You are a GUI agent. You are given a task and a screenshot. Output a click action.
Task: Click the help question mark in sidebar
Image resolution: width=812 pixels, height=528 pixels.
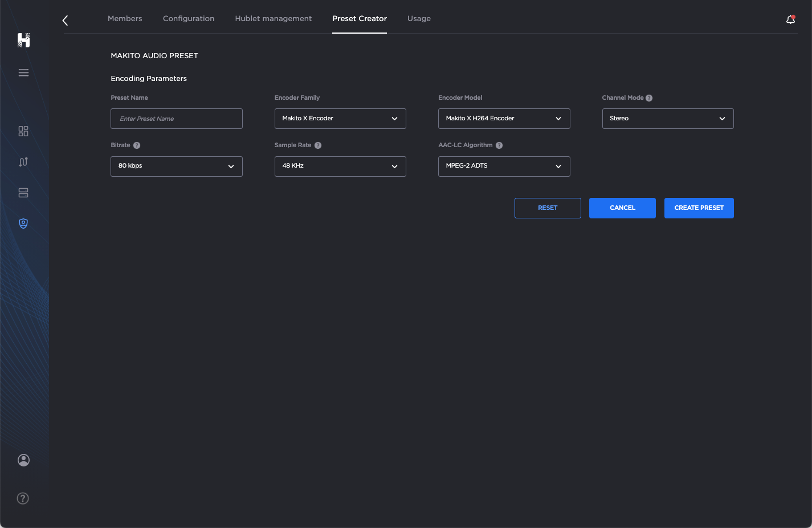click(x=23, y=498)
